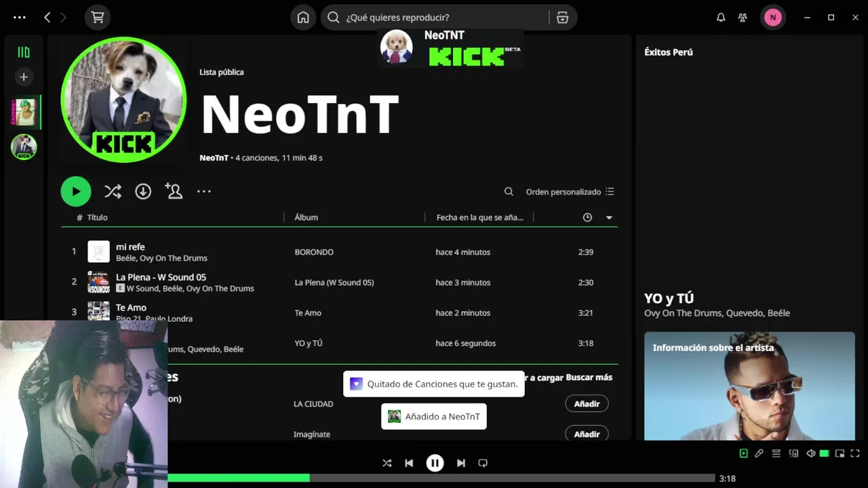868x488 pixels.
Task: Open the notifications bell
Action: (x=721, y=18)
